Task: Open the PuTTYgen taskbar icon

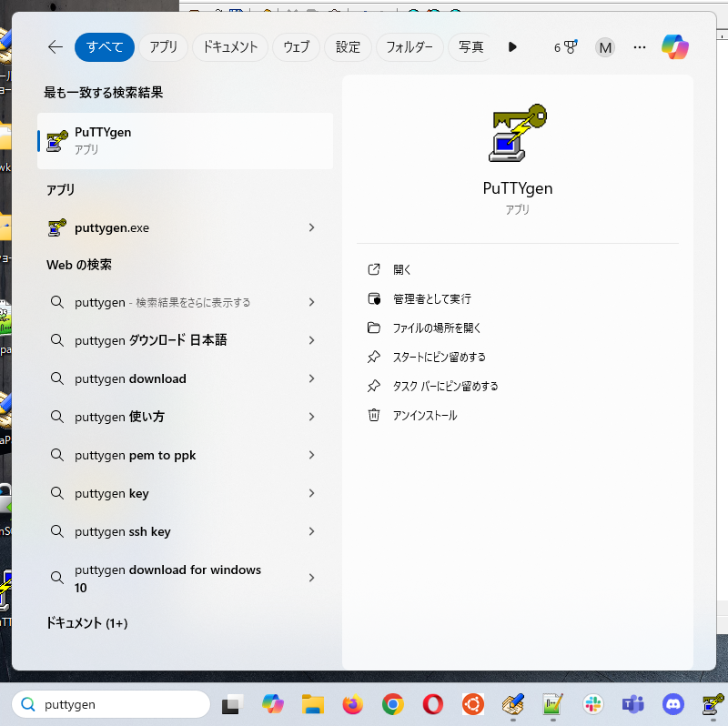Action: click(x=713, y=705)
